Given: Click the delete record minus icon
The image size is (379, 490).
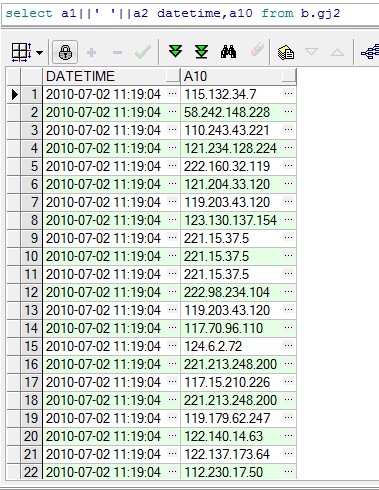Looking at the screenshot, I should [117, 52].
